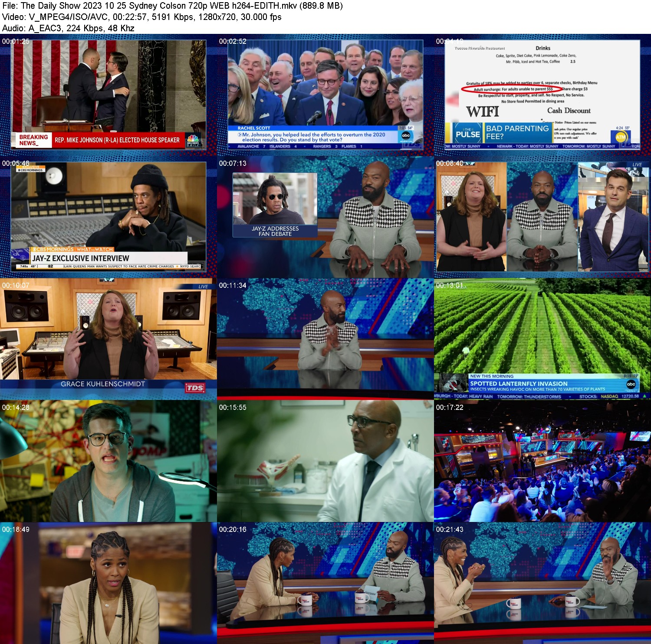Screen dimensions: 651x644
Task: Click the BREAKING NEWS banner text
Action: click(x=33, y=140)
